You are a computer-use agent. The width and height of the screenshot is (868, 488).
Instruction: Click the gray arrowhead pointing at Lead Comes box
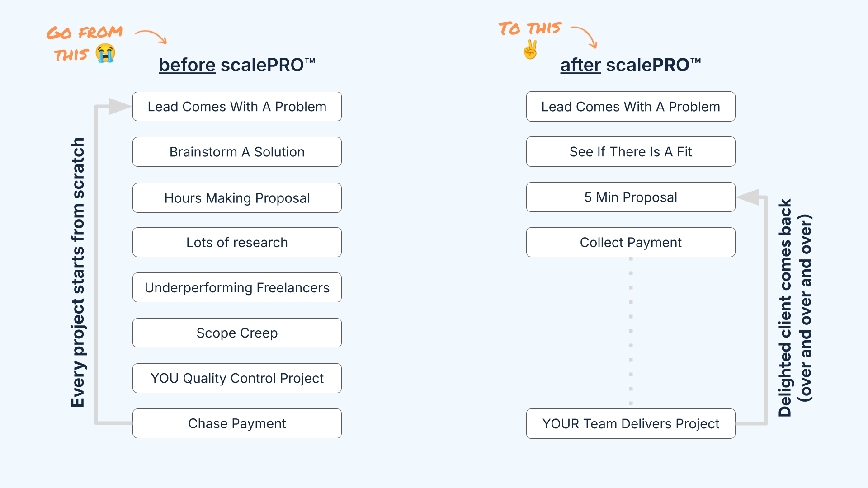point(119,107)
